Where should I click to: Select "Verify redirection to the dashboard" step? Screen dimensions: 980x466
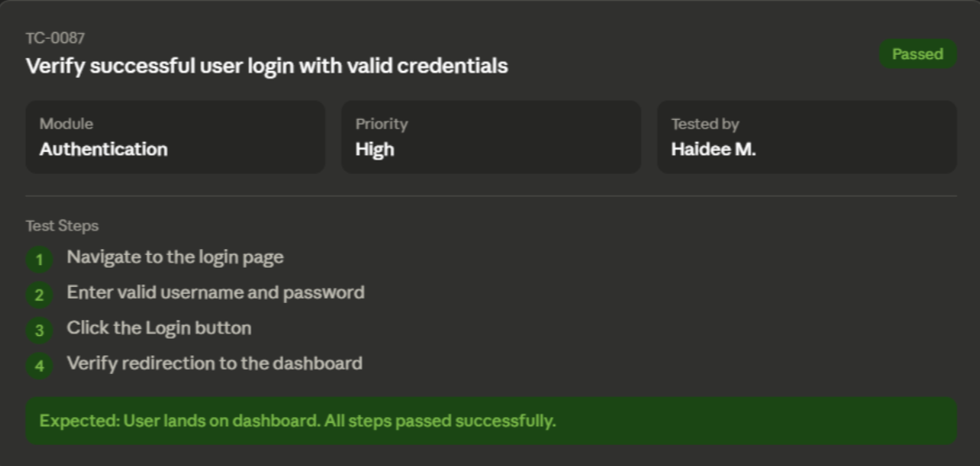[x=214, y=363]
